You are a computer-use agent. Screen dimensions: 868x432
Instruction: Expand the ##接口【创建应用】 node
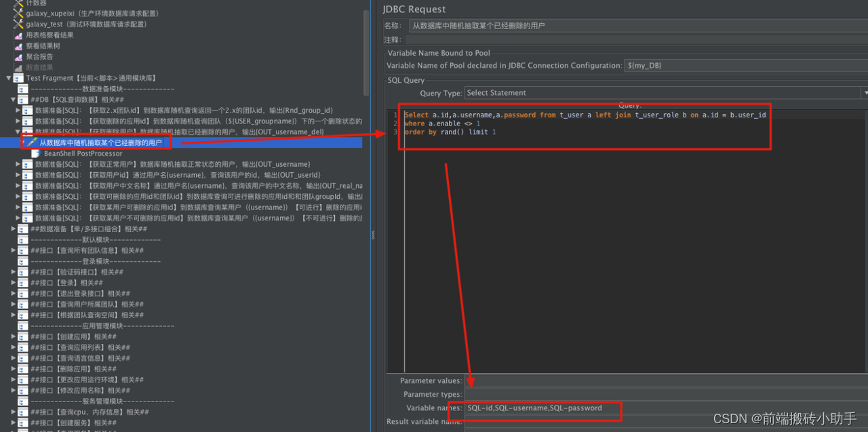point(13,336)
